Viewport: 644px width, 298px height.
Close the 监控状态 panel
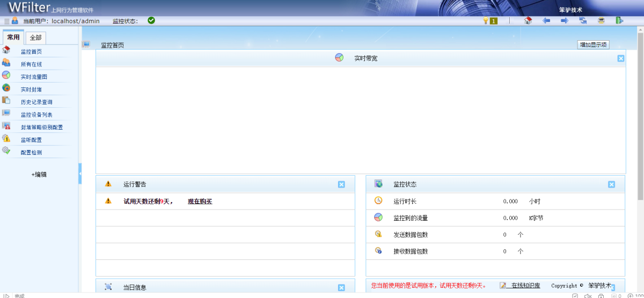click(x=611, y=184)
